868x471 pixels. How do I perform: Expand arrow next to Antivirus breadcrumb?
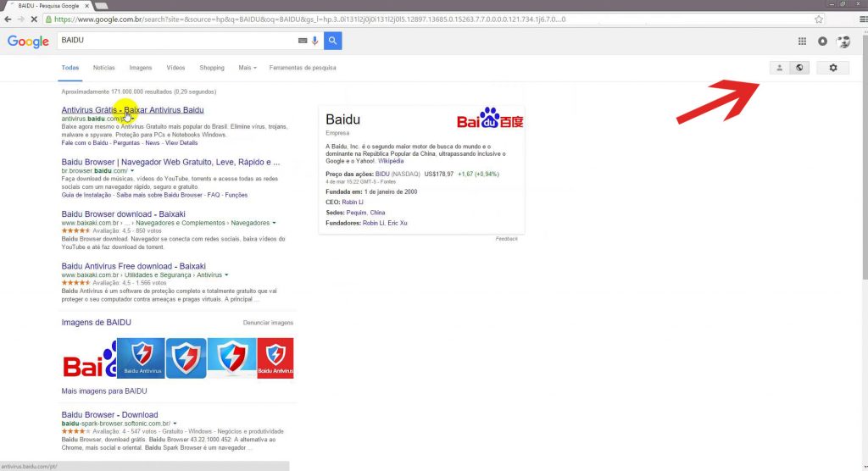pos(226,275)
